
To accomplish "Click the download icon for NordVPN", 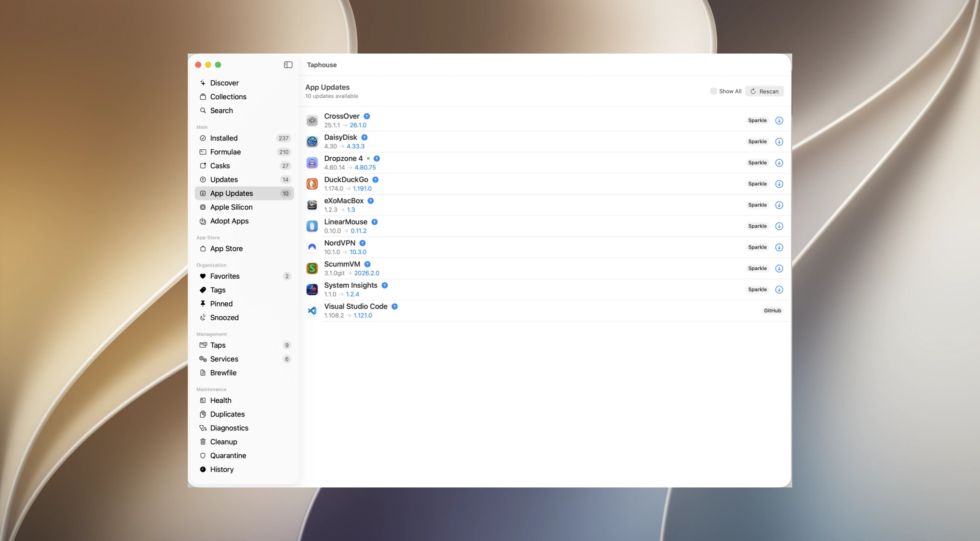I will [x=779, y=247].
